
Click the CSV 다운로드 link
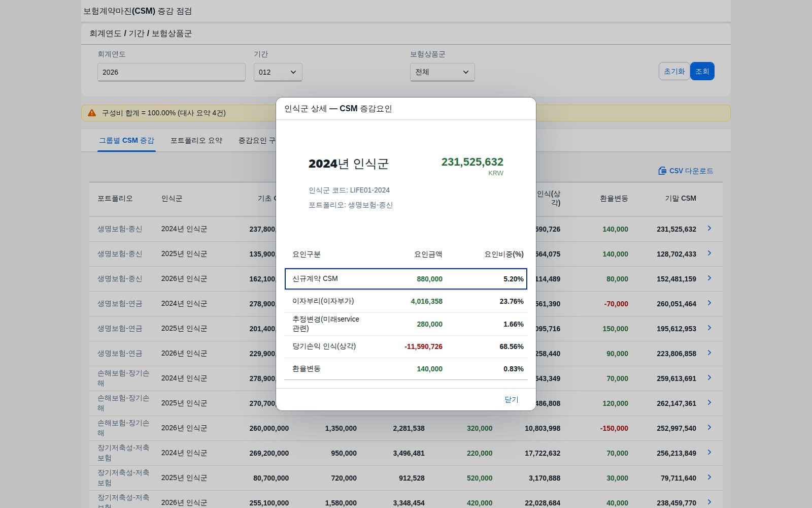pyautogui.click(x=686, y=171)
